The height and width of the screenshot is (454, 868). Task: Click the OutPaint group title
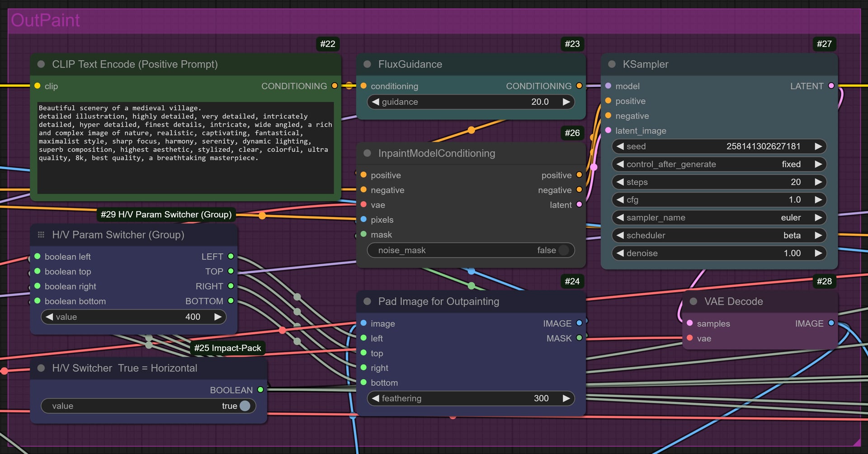tap(45, 20)
